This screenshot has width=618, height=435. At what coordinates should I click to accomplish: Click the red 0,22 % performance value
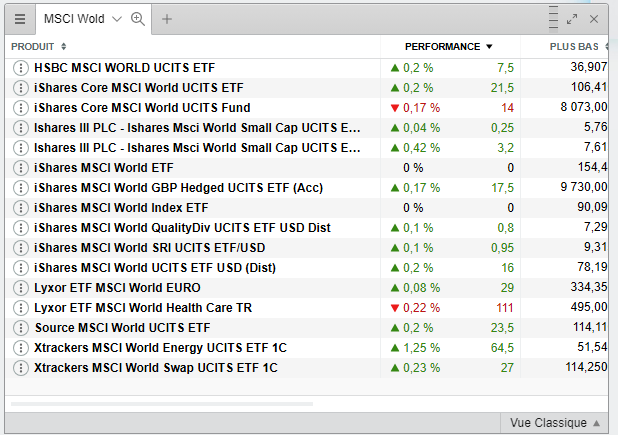[x=421, y=308]
